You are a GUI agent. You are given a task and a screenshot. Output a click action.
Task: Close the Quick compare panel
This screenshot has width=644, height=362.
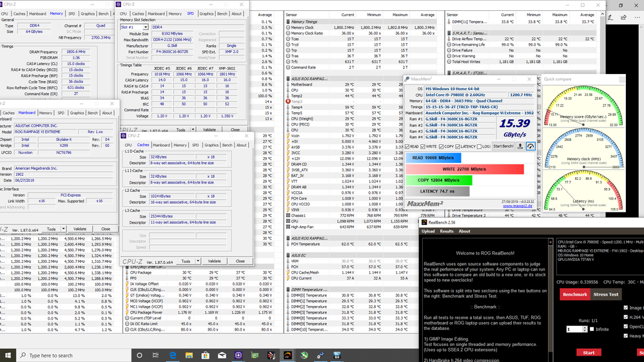[x=622, y=79]
